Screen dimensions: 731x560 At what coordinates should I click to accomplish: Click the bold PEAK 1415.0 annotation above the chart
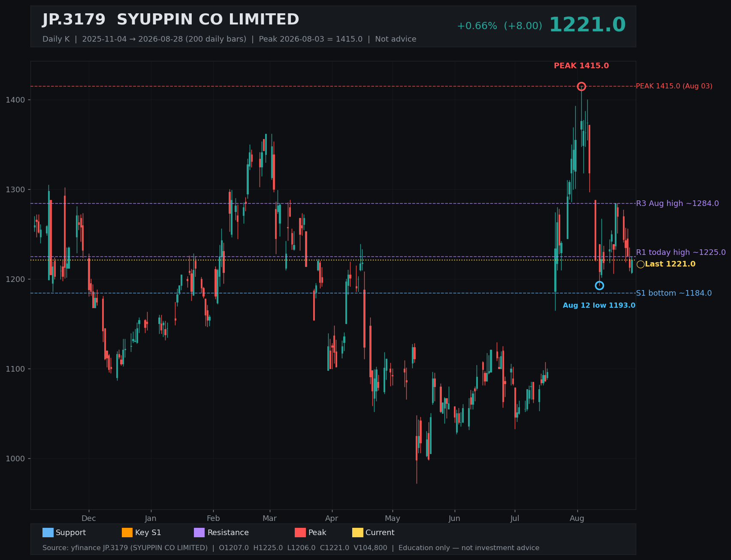581,66
